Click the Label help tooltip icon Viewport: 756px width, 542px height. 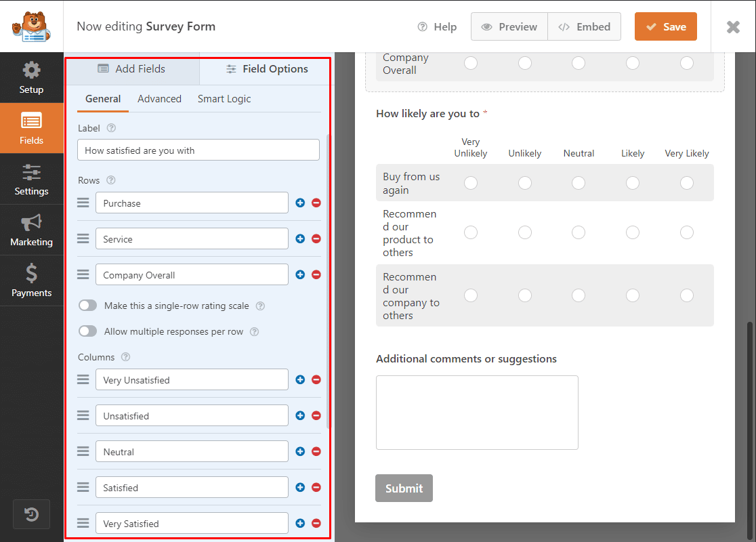pos(111,128)
